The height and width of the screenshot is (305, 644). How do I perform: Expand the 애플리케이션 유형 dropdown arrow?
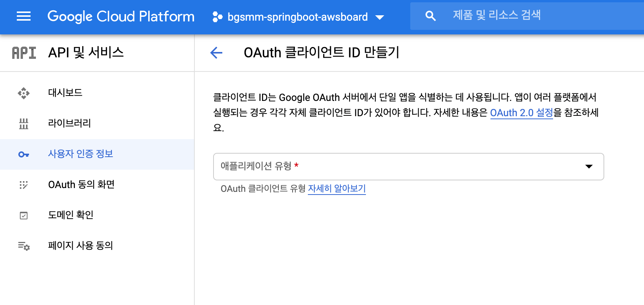pyautogui.click(x=589, y=167)
